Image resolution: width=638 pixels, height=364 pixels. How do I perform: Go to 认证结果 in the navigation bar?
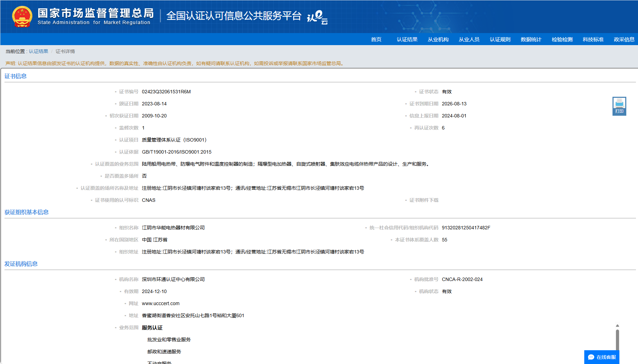407,39
